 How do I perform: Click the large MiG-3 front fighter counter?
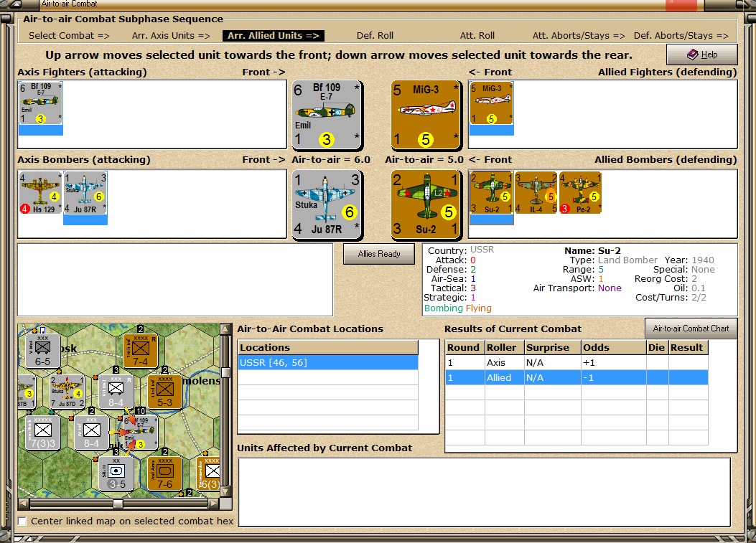[426, 115]
